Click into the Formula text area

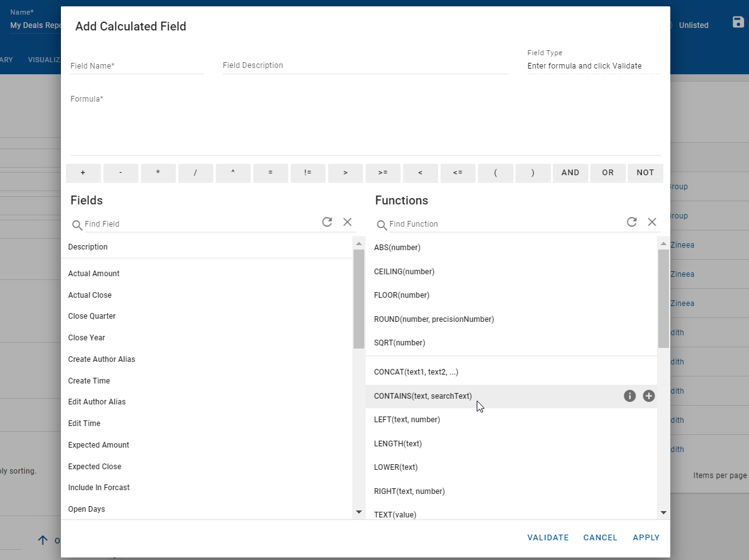coord(365,127)
